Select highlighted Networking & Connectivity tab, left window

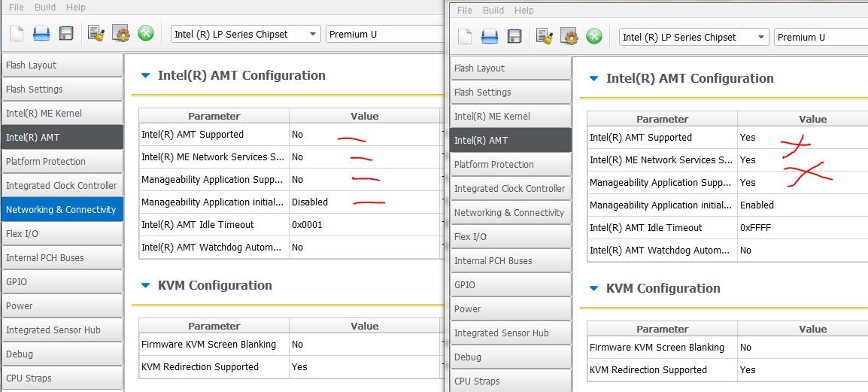point(62,209)
